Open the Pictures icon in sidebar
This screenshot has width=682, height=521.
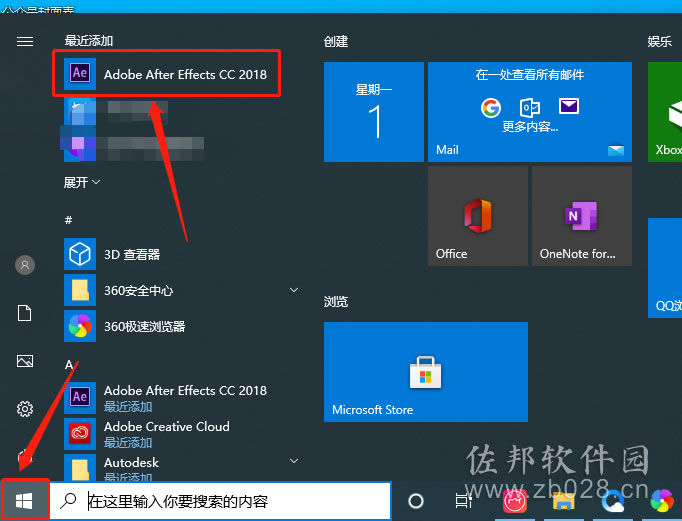click(25, 361)
